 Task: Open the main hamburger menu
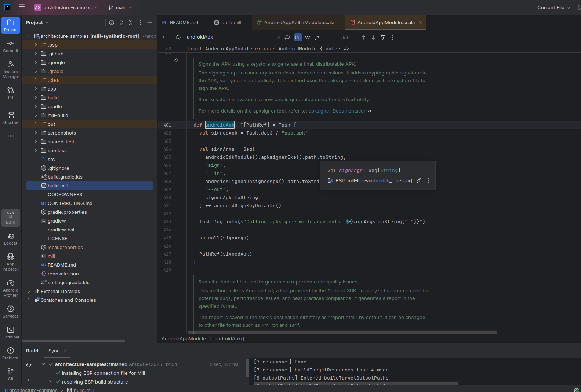[22, 7]
